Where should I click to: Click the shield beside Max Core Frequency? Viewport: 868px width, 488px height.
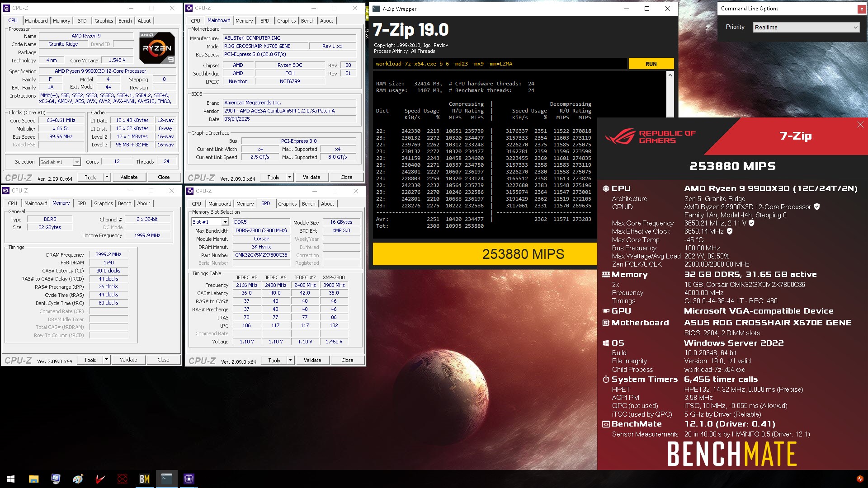tap(751, 223)
